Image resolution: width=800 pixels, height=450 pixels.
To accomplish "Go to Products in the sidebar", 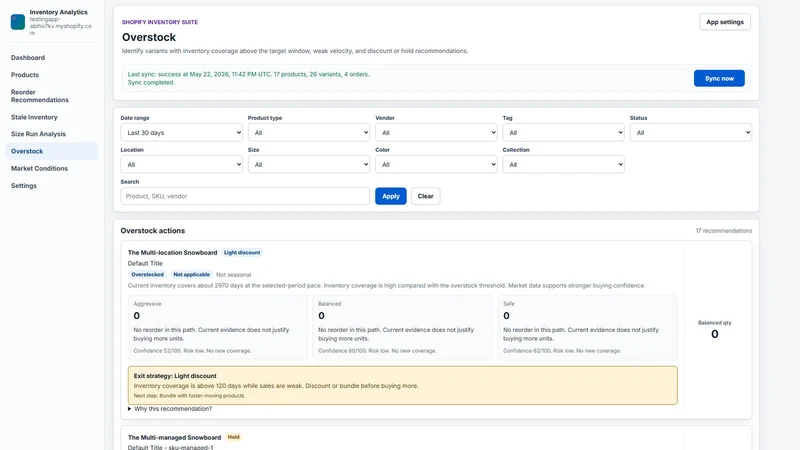I will (x=25, y=75).
